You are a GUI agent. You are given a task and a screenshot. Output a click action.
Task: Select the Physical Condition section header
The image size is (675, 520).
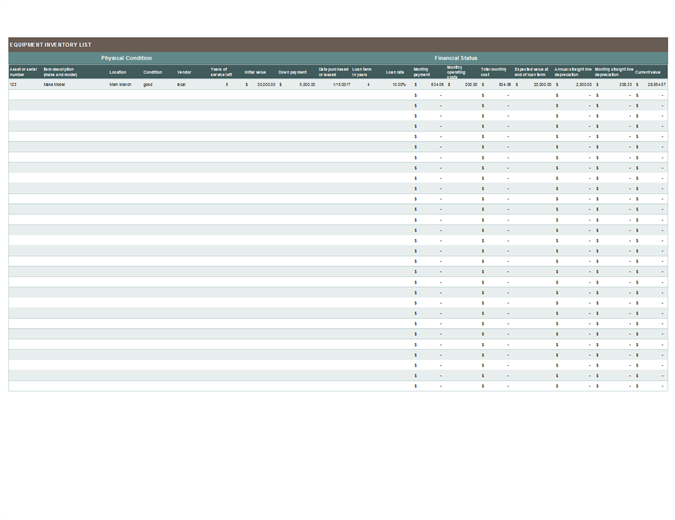click(126, 58)
